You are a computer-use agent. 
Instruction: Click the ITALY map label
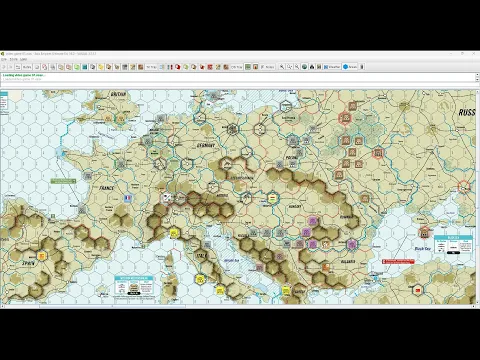(202, 256)
